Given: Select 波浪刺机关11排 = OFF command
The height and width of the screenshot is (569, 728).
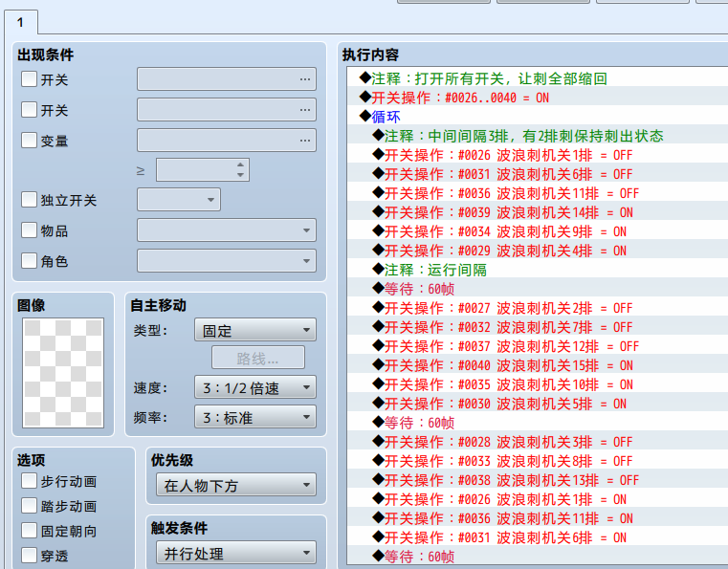Looking at the screenshot, I should pos(538,193).
